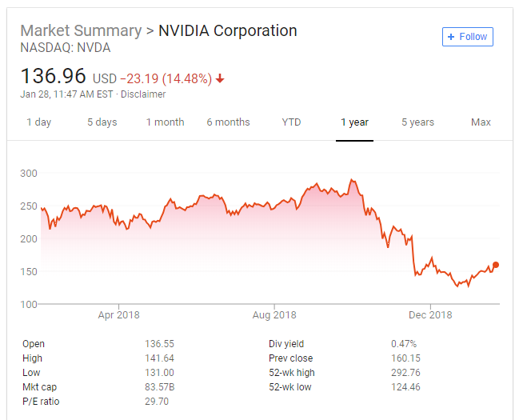Click the red down arrow icon

[220, 79]
